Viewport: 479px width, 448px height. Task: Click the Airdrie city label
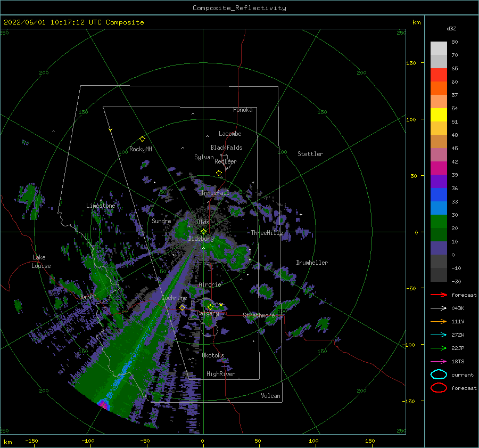tap(210, 284)
